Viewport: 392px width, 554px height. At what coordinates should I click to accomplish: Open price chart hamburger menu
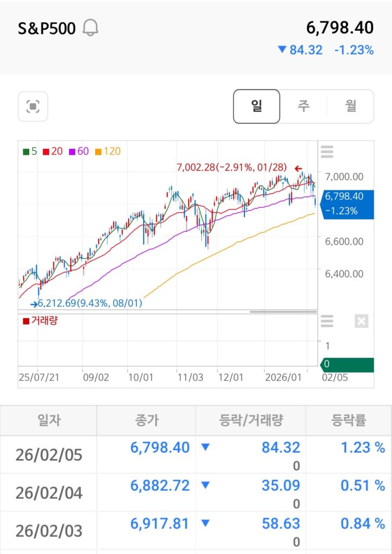[x=327, y=152]
